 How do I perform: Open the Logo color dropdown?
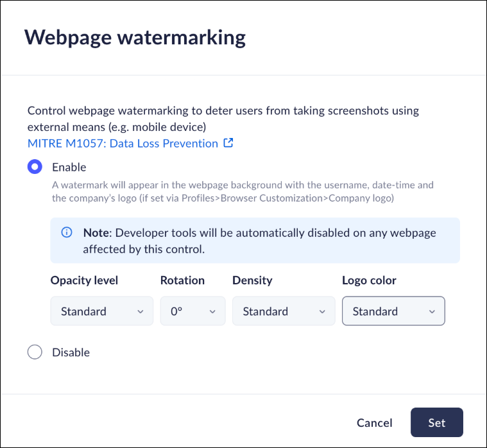tap(393, 311)
